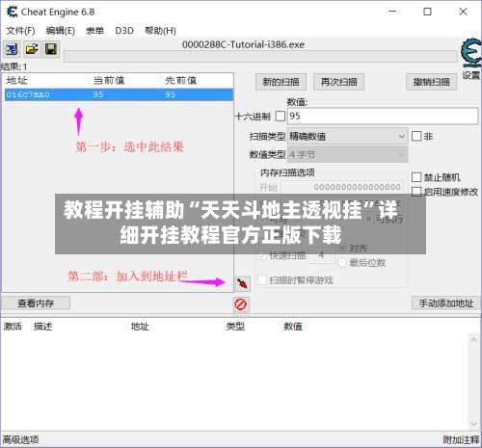Click the scan progress bar

point(260,57)
